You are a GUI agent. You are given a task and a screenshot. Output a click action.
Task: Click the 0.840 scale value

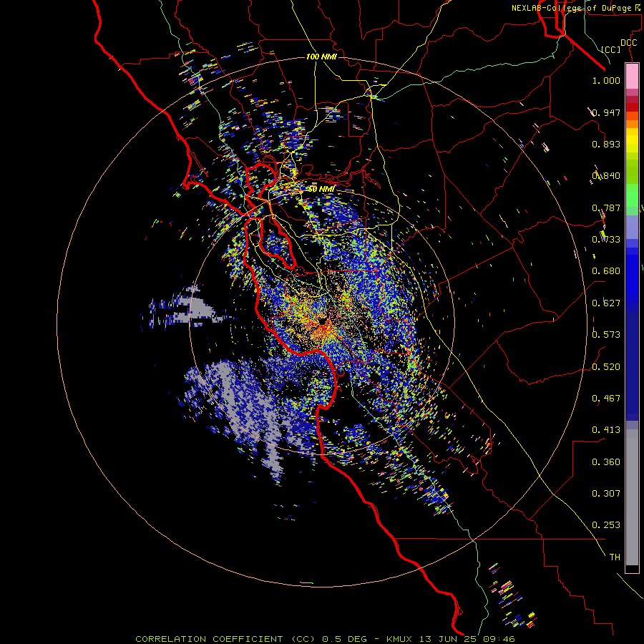pos(606,176)
